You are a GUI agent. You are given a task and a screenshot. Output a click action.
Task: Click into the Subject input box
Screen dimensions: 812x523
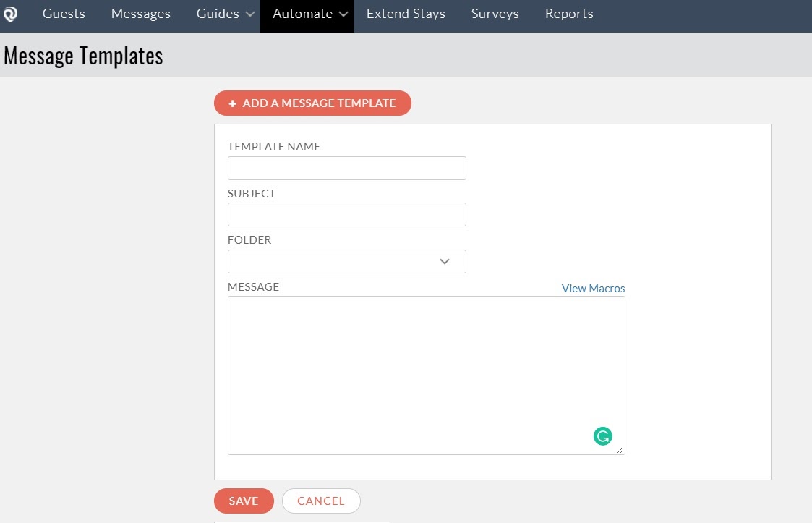pos(346,215)
